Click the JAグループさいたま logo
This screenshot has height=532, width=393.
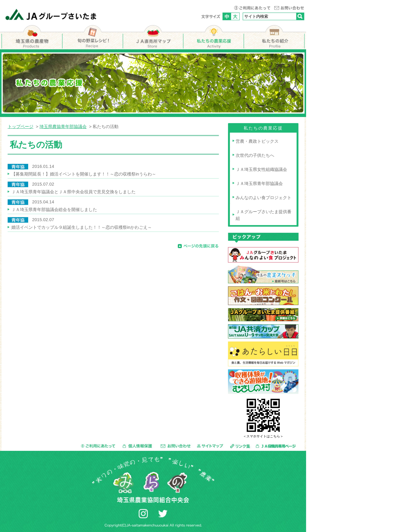point(51,15)
